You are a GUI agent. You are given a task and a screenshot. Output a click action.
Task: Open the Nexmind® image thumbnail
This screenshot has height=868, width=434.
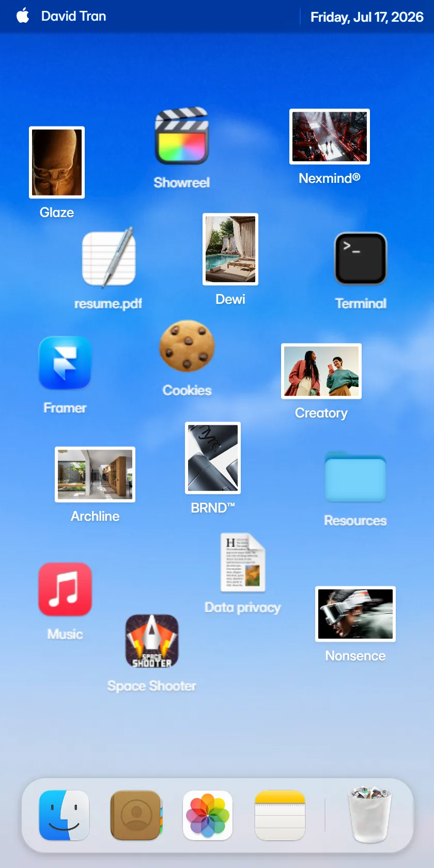330,136
